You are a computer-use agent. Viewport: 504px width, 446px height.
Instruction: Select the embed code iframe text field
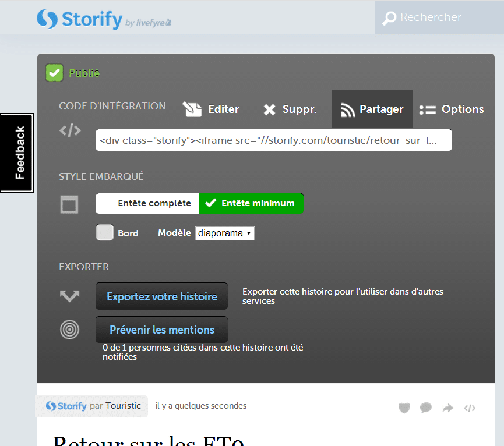273,140
